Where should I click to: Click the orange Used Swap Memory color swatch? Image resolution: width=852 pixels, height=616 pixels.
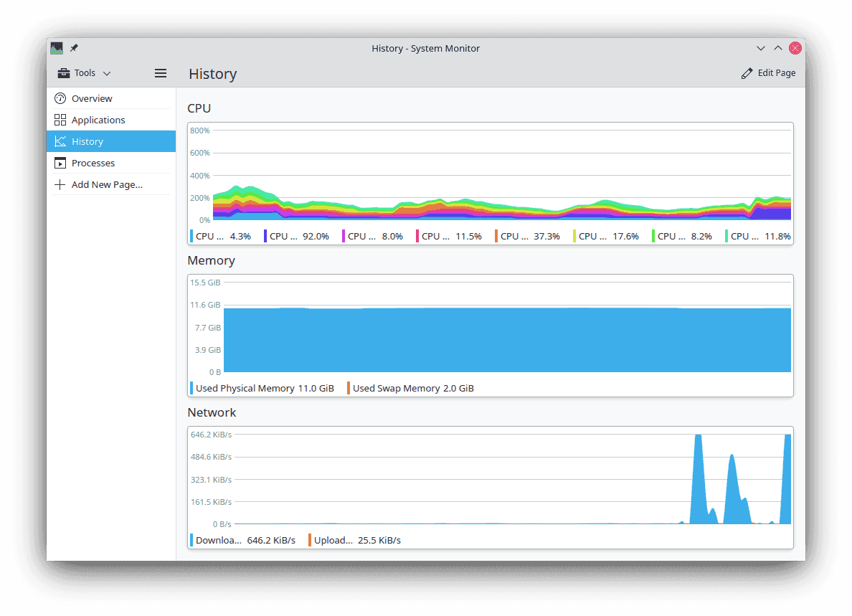350,388
